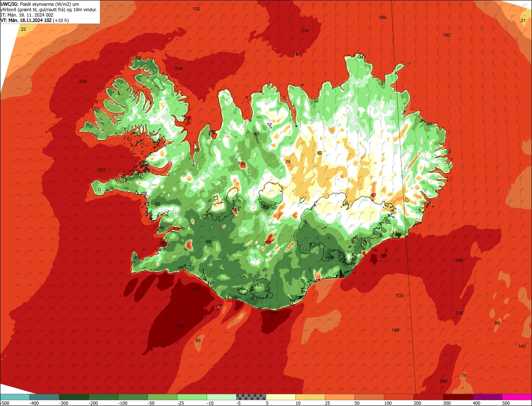The width and height of the screenshot is (532, 406).
Task: Click the legend label -500
Action: coord(5,403)
